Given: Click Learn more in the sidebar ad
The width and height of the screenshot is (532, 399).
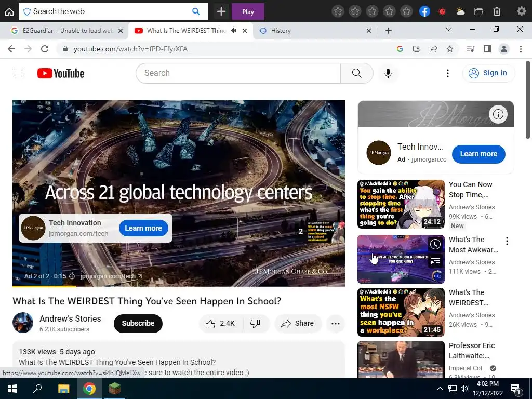Looking at the screenshot, I should pyautogui.click(x=478, y=154).
